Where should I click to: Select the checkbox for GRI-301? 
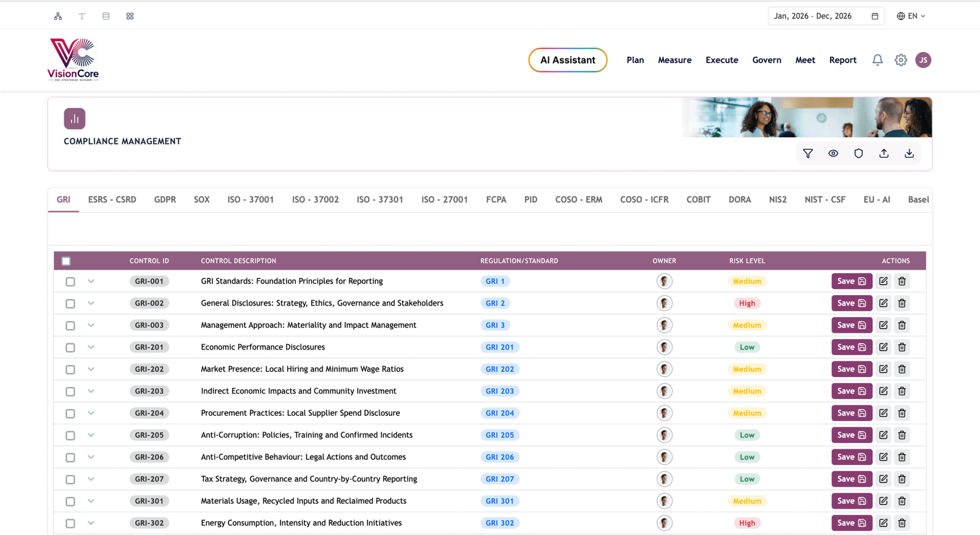70,501
